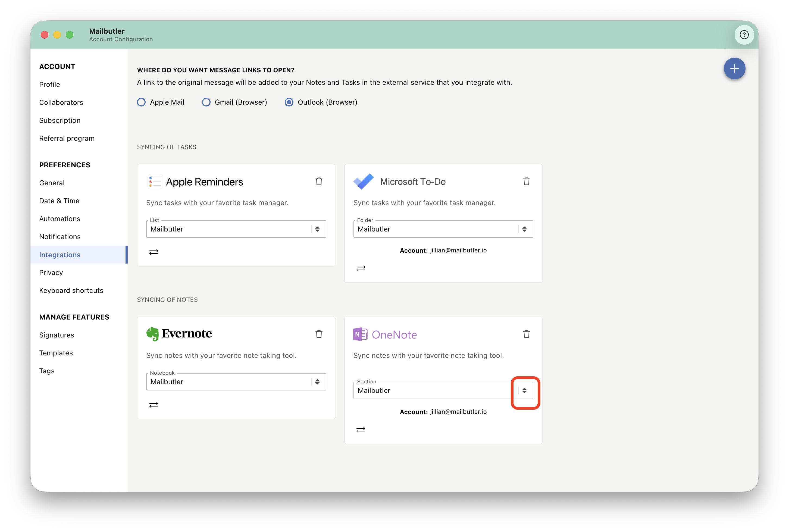Open Date & Time preferences

(x=59, y=201)
